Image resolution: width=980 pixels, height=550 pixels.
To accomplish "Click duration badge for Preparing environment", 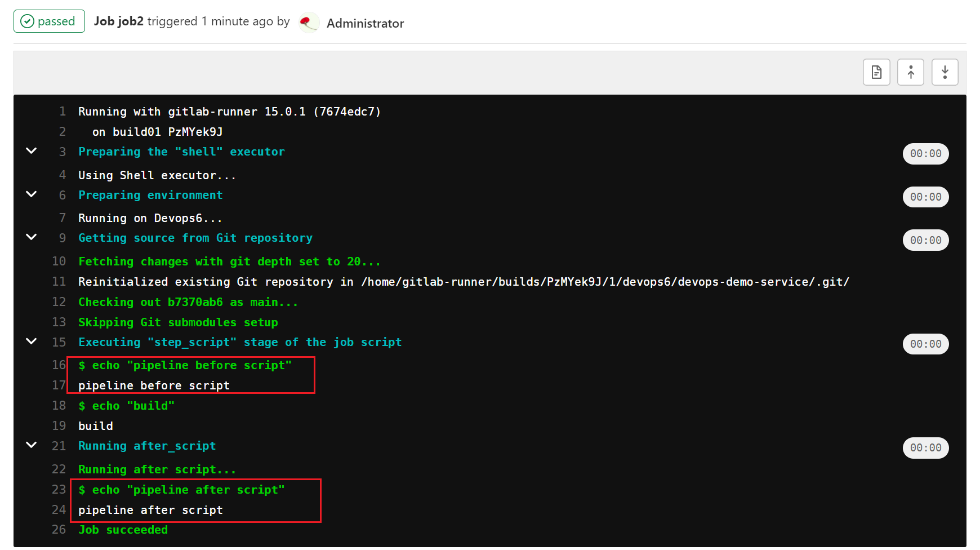I will click(925, 197).
